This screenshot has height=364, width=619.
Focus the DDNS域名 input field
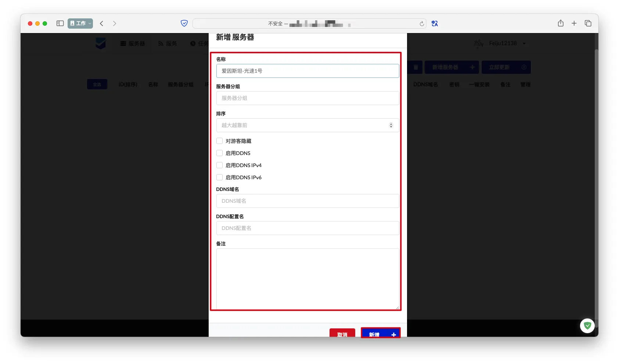[307, 201]
